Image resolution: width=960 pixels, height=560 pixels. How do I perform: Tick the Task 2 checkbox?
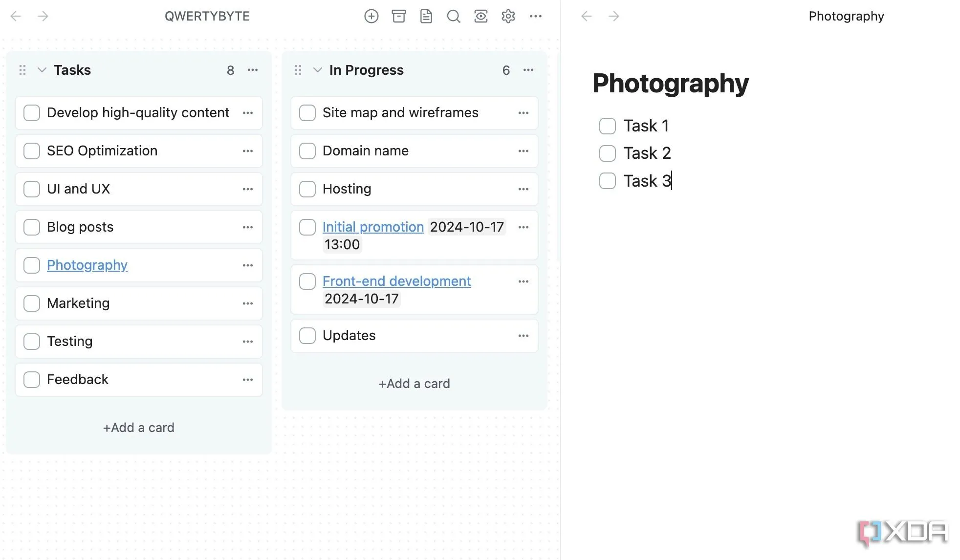pyautogui.click(x=607, y=153)
